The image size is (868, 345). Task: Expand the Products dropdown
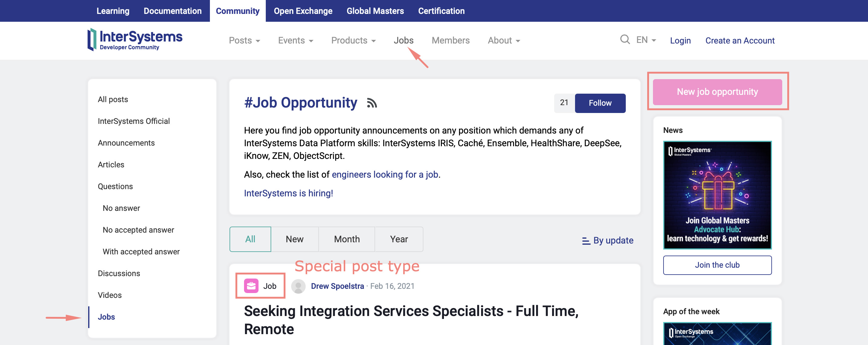353,40
